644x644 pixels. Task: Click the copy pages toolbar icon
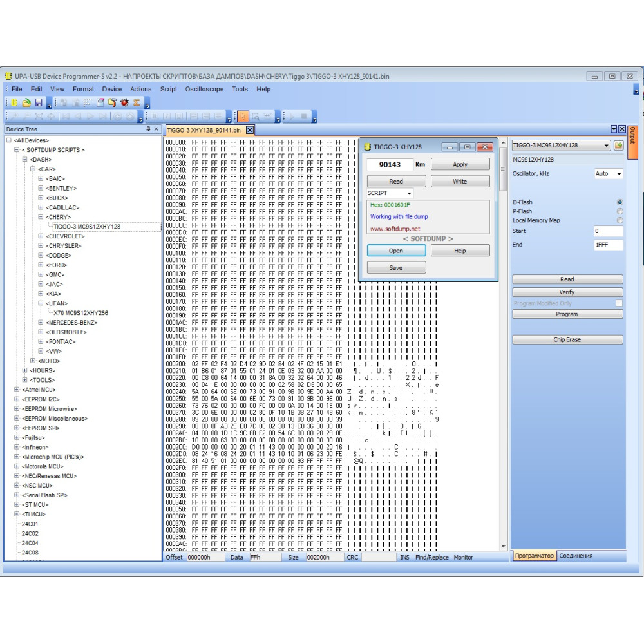[64, 102]
